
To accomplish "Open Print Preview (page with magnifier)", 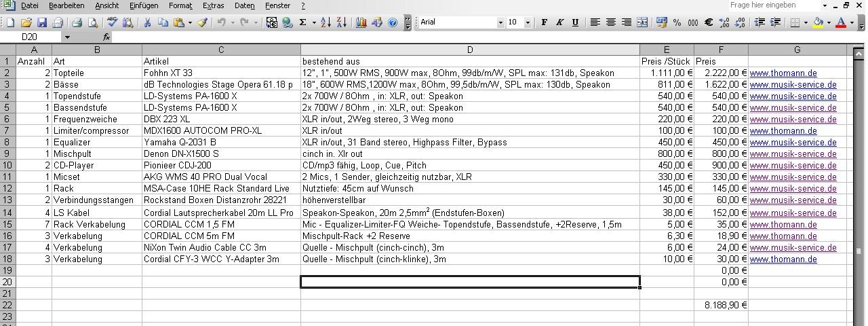I will pyautogui.click(x=92, y=22).
